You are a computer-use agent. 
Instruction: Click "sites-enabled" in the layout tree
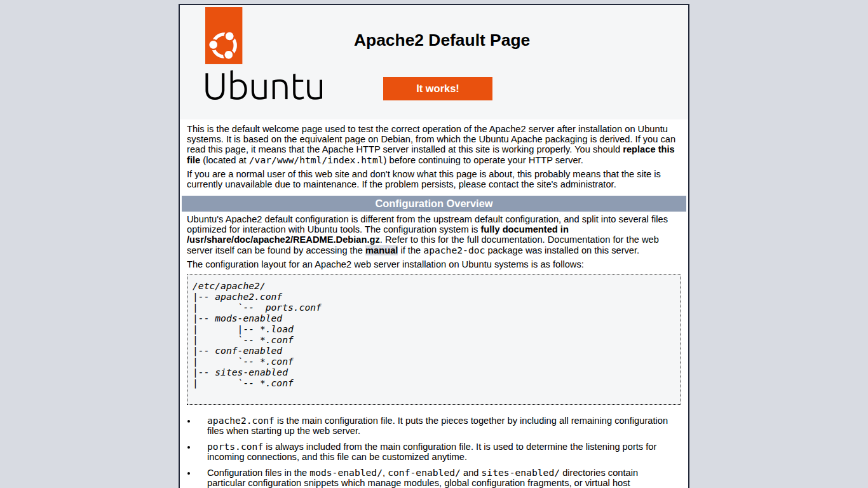coord(252,372)
